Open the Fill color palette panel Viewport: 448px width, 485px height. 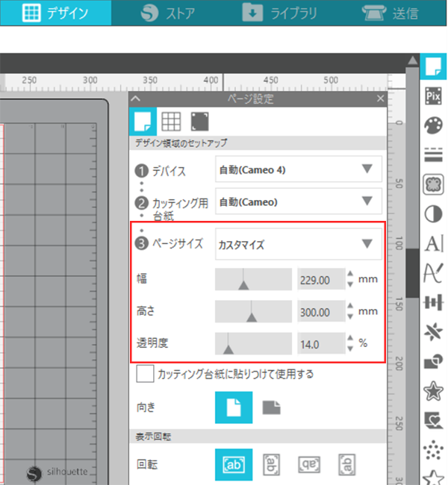(433, 125)
